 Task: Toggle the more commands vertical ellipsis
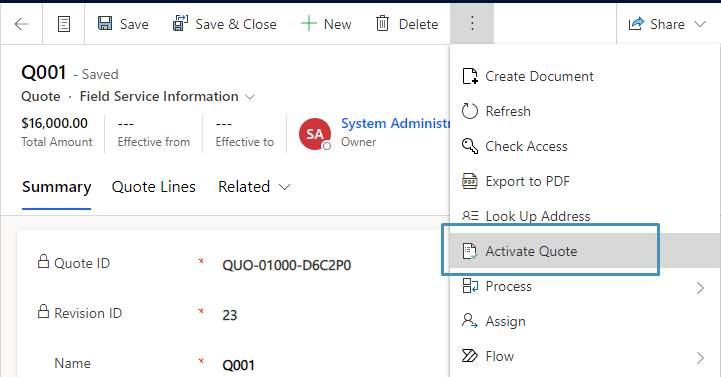tap(472, 23)
